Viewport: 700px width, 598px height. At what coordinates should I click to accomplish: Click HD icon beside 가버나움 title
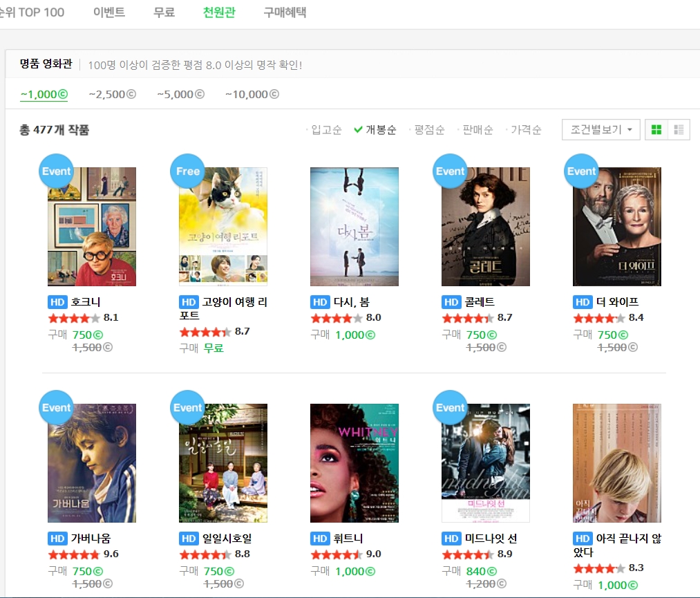(x=57, y=539)
